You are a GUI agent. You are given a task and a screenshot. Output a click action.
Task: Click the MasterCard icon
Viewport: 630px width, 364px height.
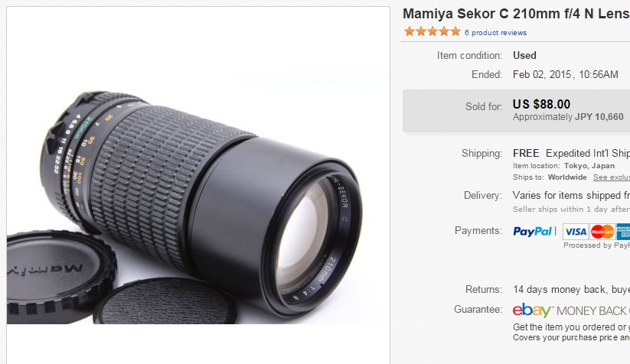point(602,232)
